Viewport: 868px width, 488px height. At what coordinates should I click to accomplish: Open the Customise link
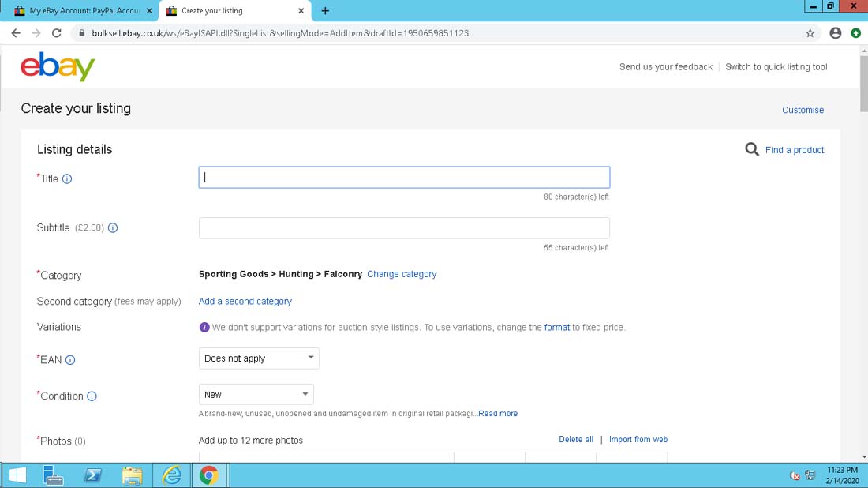coord(803,110)
